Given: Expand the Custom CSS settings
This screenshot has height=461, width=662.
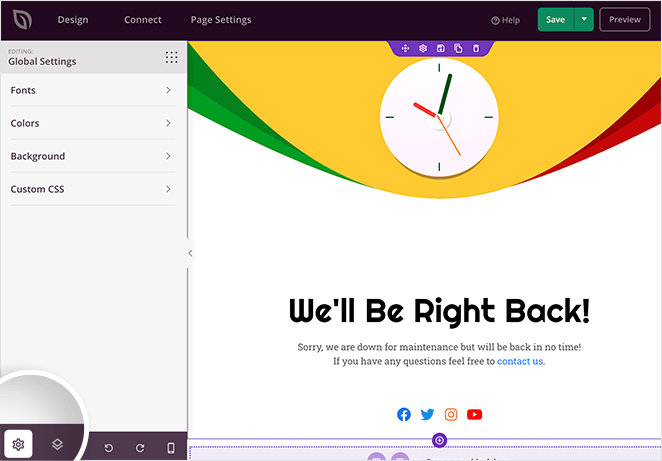Looking at the screenshot, I should point(92,189).
